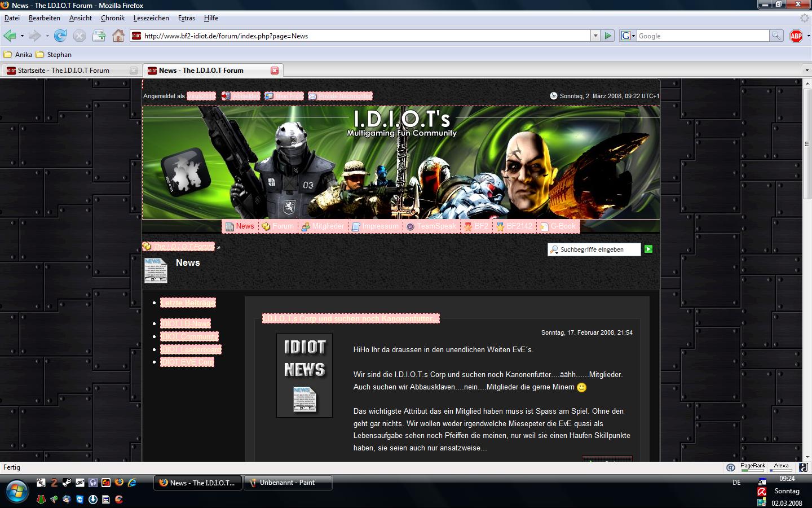
Task: Go forward with the forward arrow
Action: [x=35, y=36]
